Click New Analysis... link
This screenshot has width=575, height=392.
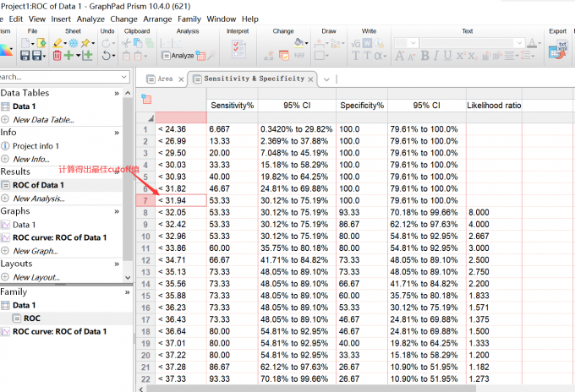[x=39, y=199]
